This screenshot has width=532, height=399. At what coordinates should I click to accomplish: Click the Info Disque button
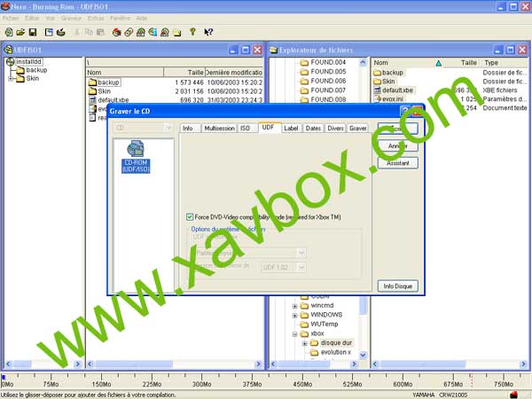(x=397, y=286)
